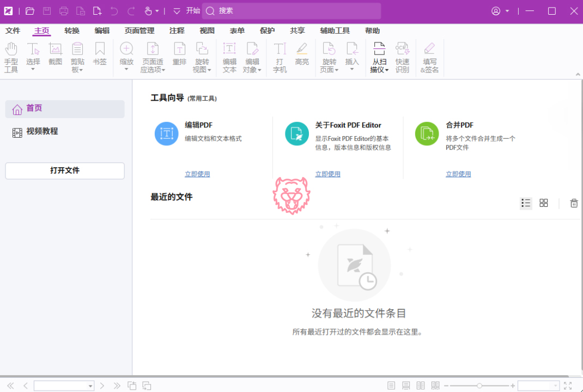Click 立即使用 link under 合并PDF
This screenshot has height=392, width=583.
(458, 174)
